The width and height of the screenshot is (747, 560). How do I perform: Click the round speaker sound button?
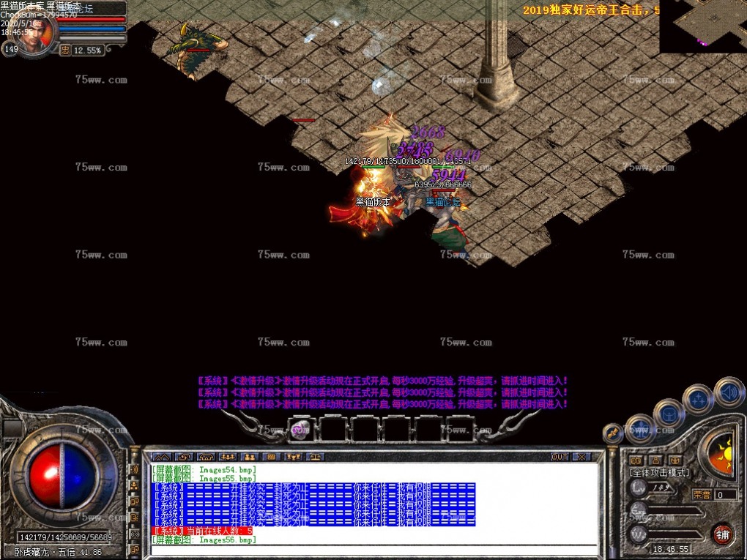pos(729,392)
